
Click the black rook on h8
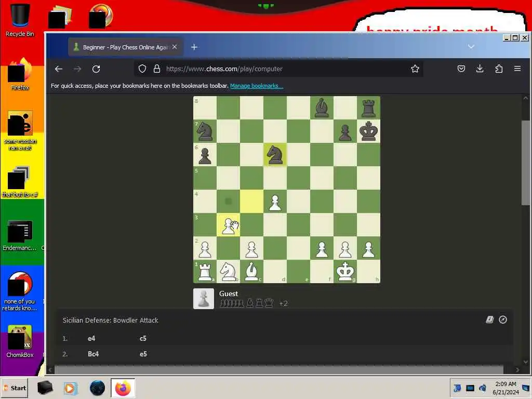[x=368, y=108]
